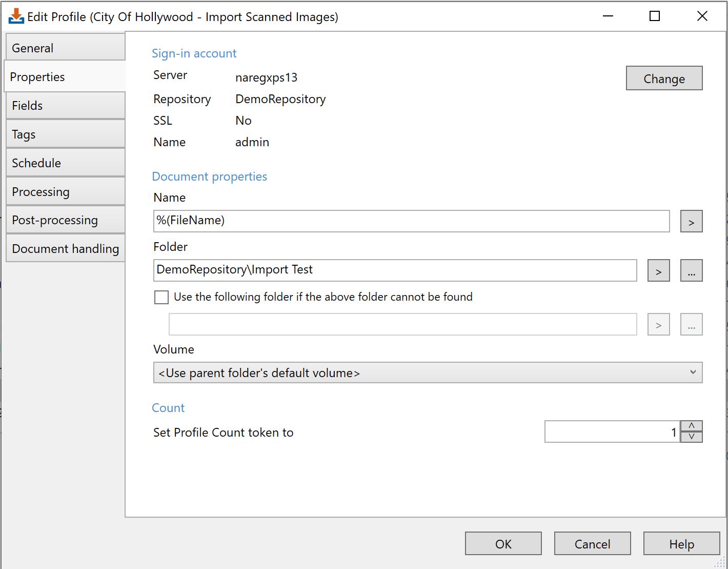
Task: Browse for folder using the ellipsis button
Action: point(691,271)
